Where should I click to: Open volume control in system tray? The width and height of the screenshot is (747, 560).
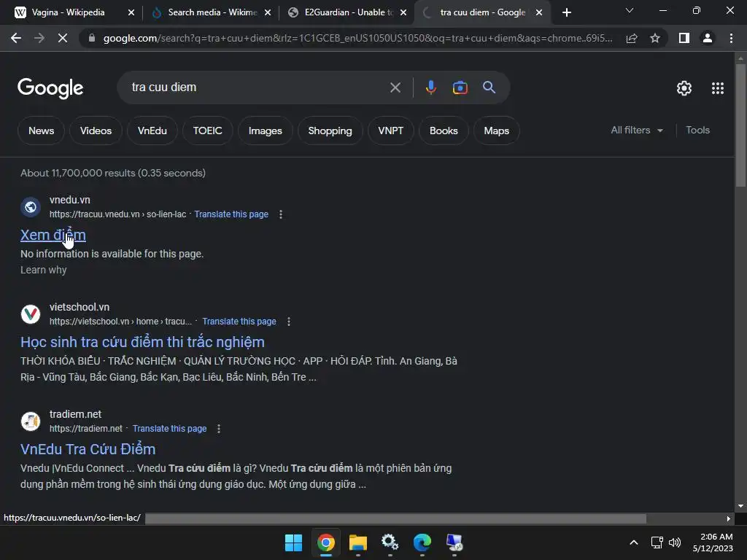[675, 542]
